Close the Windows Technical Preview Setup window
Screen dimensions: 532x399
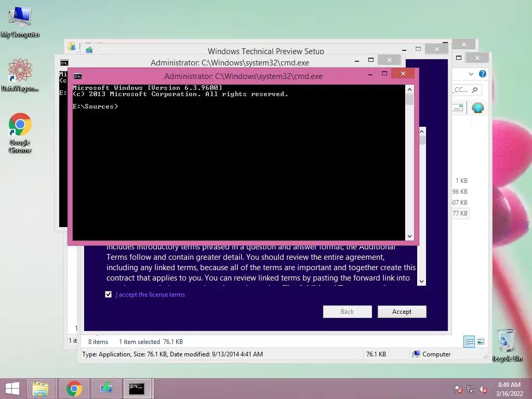point(437,49)
